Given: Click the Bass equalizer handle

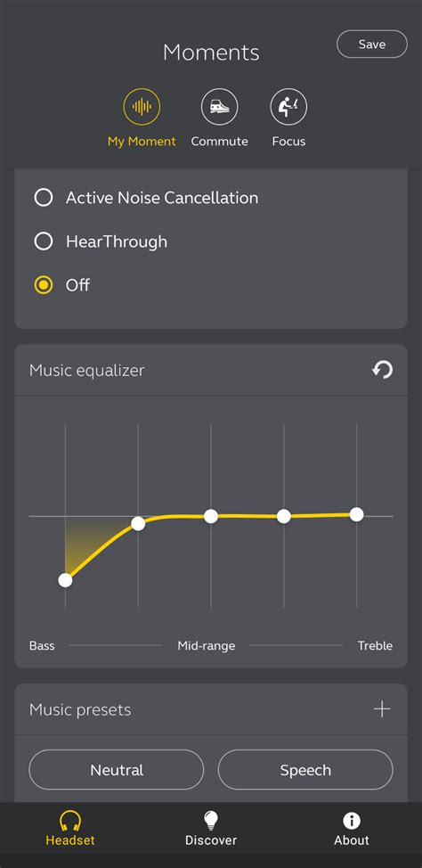Looking at the screenshot, I should point(65,580).
